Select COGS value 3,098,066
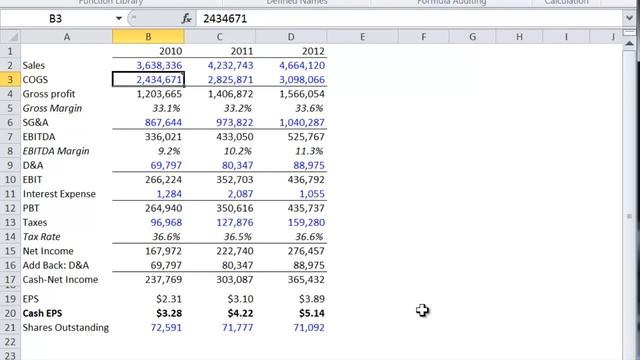Viewport: 640px width, 360px height. (x=291, y=80)
